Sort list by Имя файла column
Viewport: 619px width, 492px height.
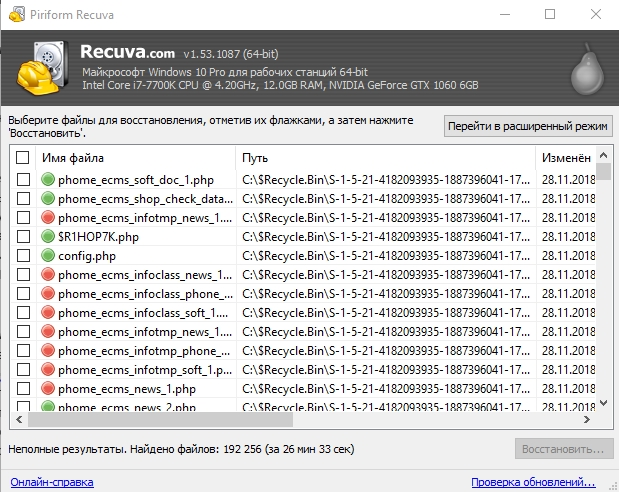135,158
